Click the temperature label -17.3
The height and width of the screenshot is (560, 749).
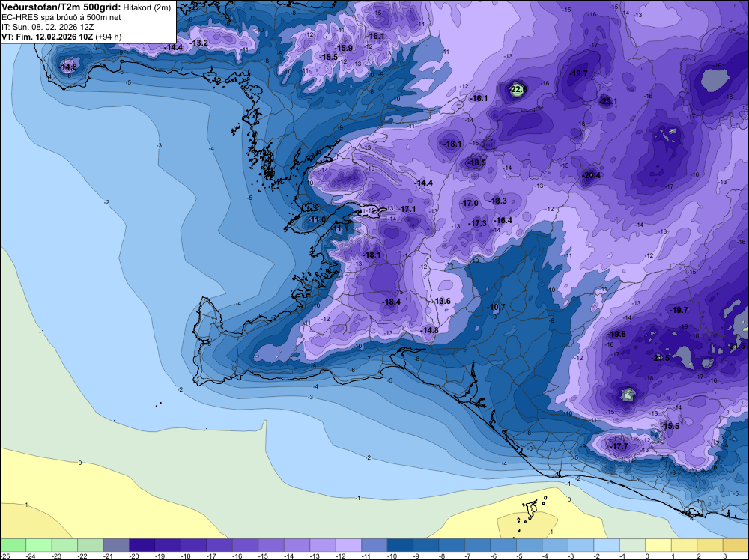click(478, 223)
